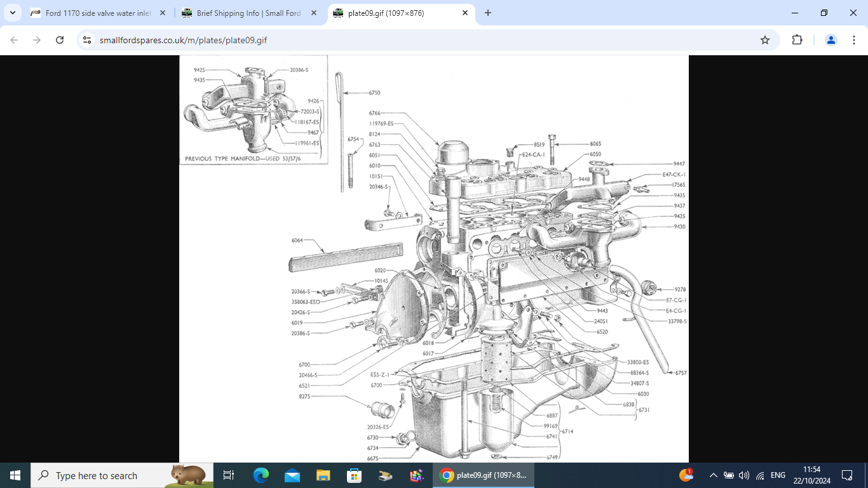Screen dimensions: 868x488
Task: Toggle the bookmark star for this page
Action: coord(764,39)
